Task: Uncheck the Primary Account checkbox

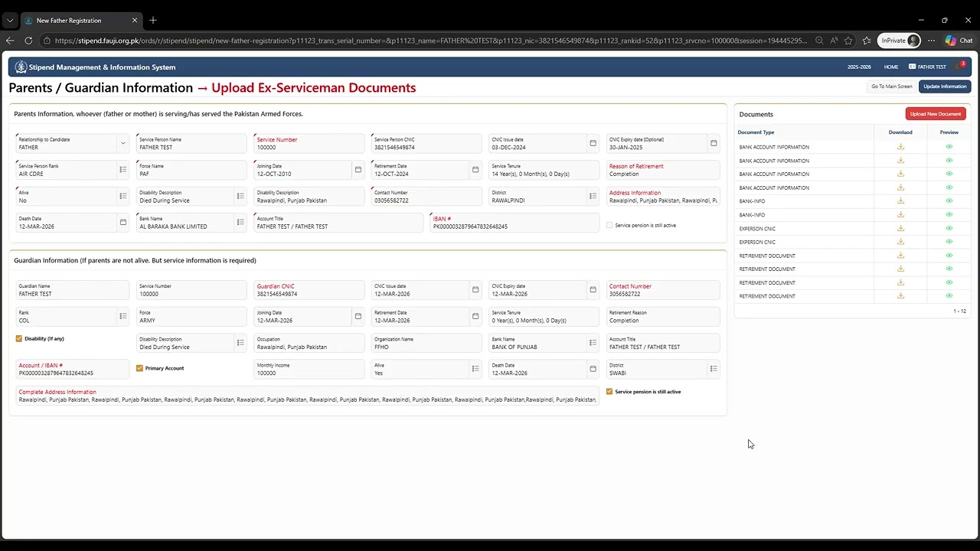Action: 139,368
